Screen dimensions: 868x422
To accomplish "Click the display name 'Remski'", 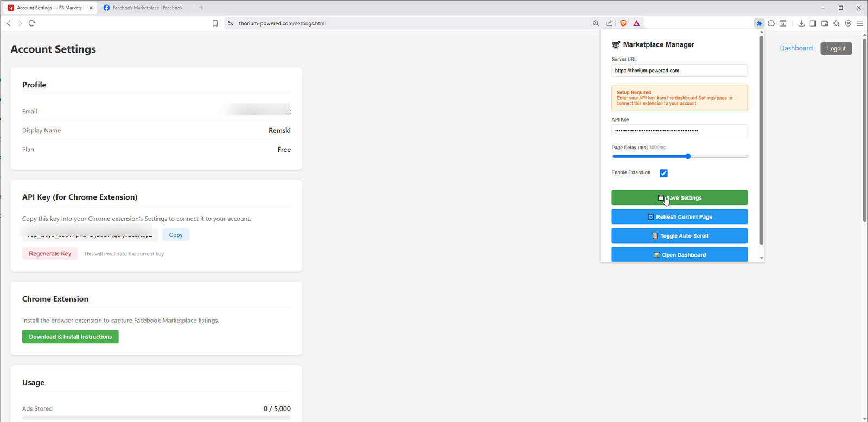I will click(279, 130).
